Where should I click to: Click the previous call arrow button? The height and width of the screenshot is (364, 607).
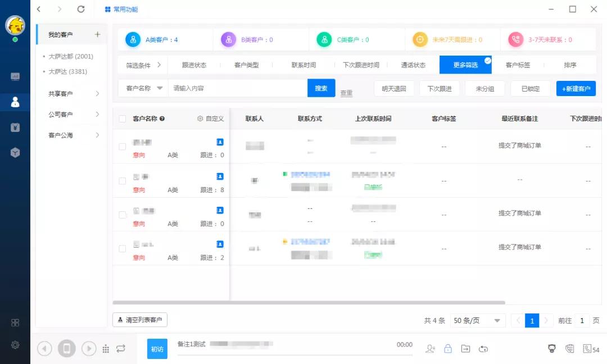tap(44, 348)
